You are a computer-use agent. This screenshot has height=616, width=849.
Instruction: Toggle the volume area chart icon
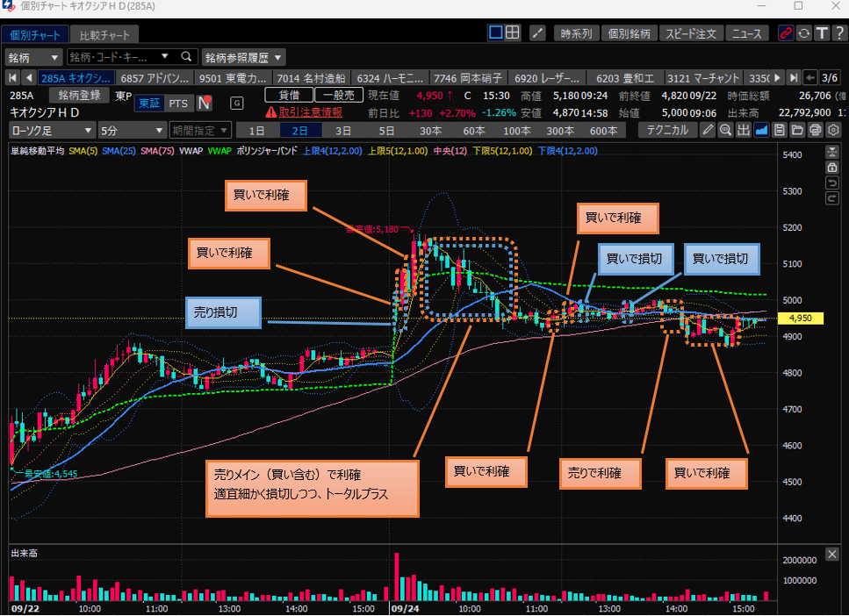(x=761, y=130)
